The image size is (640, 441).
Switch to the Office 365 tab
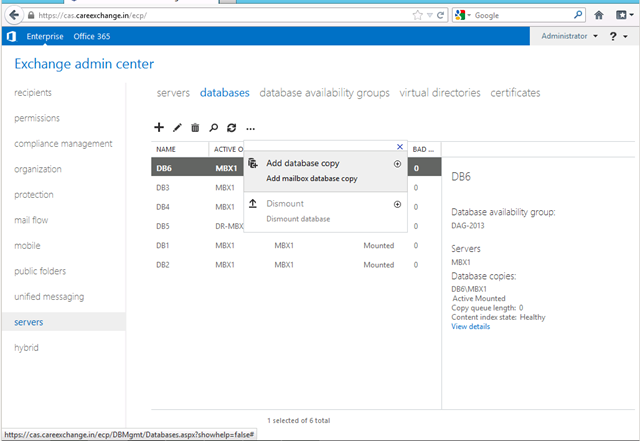coord(92,36)
